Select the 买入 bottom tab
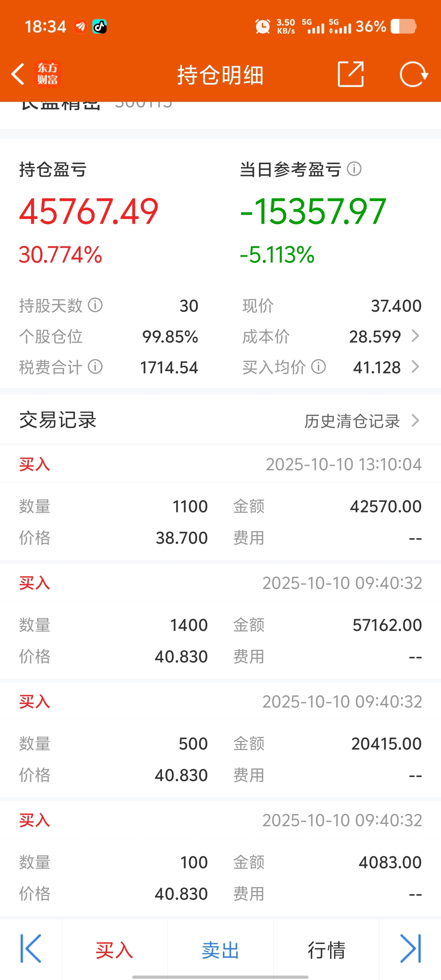 click(x=114, y=950)
